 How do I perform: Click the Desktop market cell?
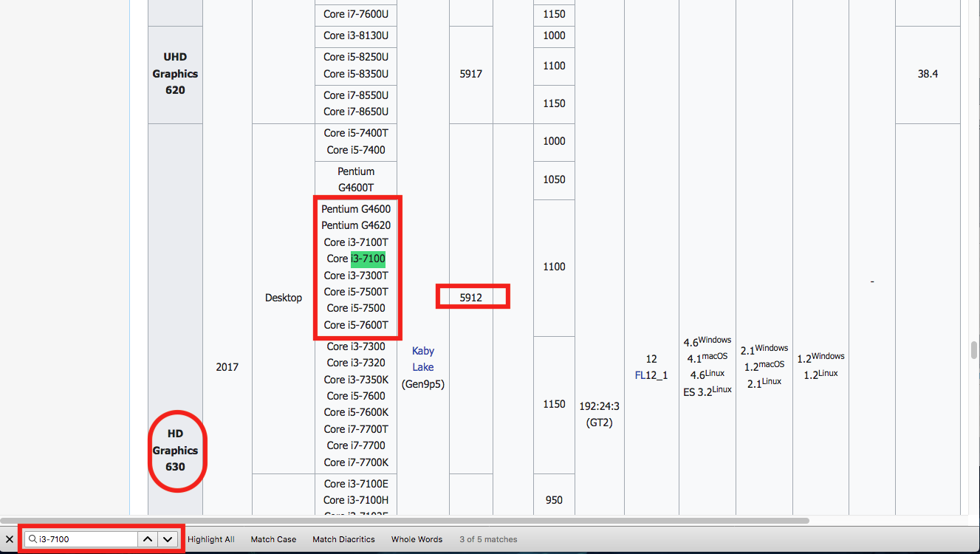[284, 298]
